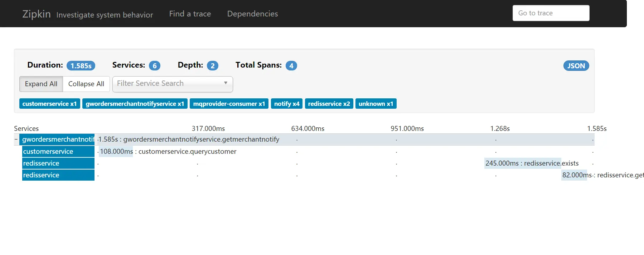This screenshot has width=644, height=255.
Task: Click the Services count badge 6
Action: click(155, 66)
